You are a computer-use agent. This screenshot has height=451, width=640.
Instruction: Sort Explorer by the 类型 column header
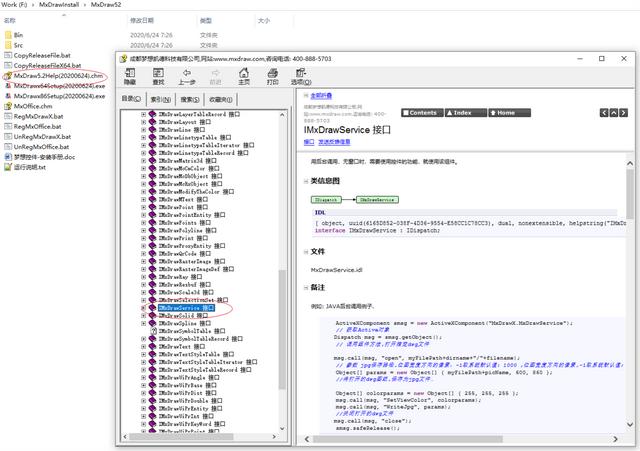coord(206,20)
